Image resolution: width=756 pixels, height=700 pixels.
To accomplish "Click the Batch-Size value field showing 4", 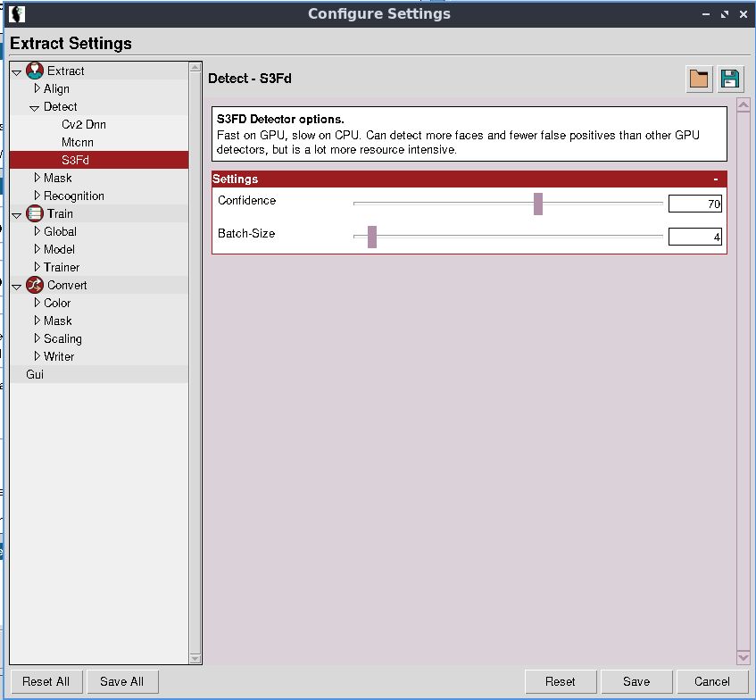I will coord(694,237).
